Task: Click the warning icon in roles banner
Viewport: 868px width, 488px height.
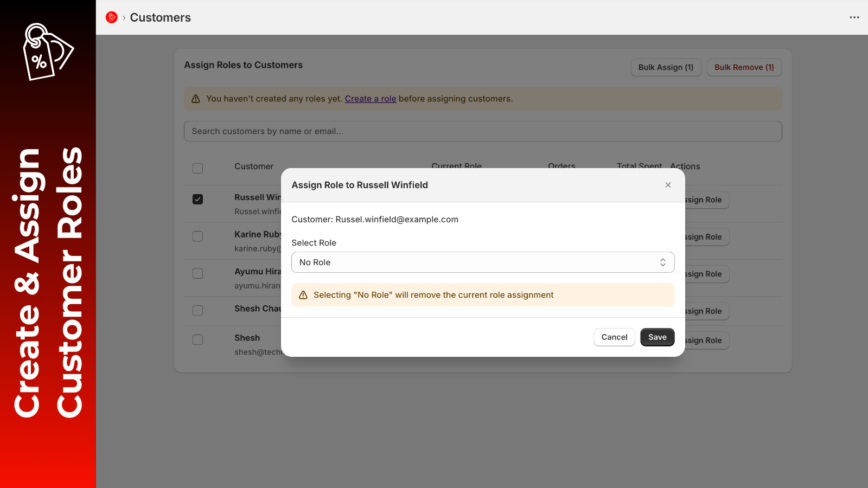Action: tap(196, 99)
